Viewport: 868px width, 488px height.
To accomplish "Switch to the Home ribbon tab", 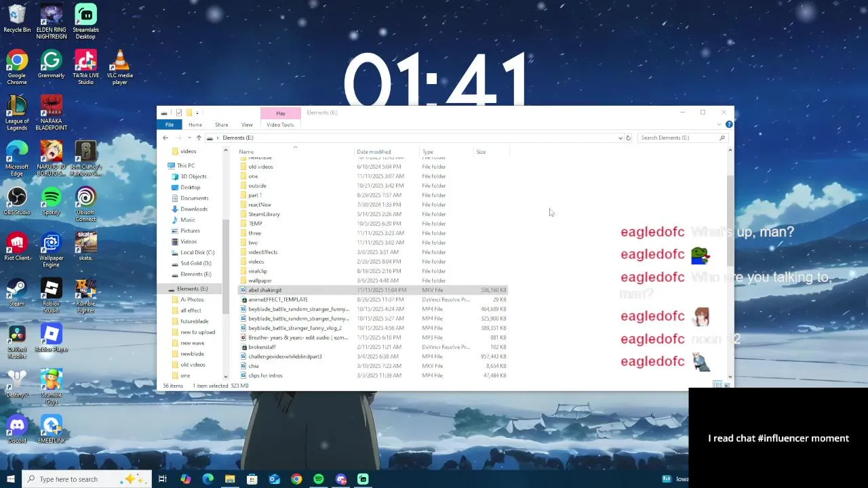I will click(195, 125).
